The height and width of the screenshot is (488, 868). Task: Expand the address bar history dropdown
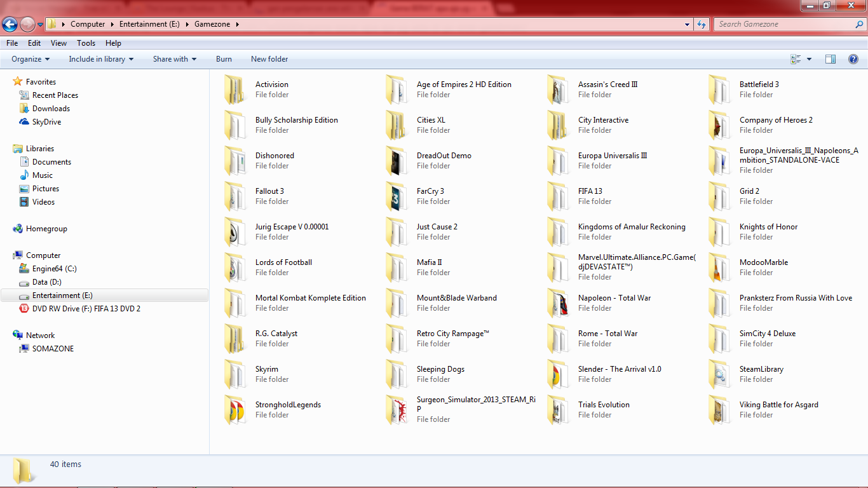[688, 24]
